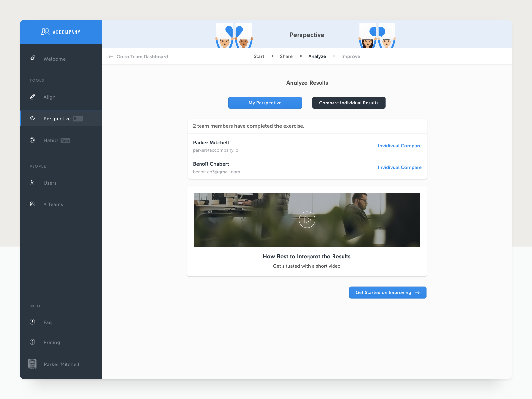Open the Users section

pos(50,183)
